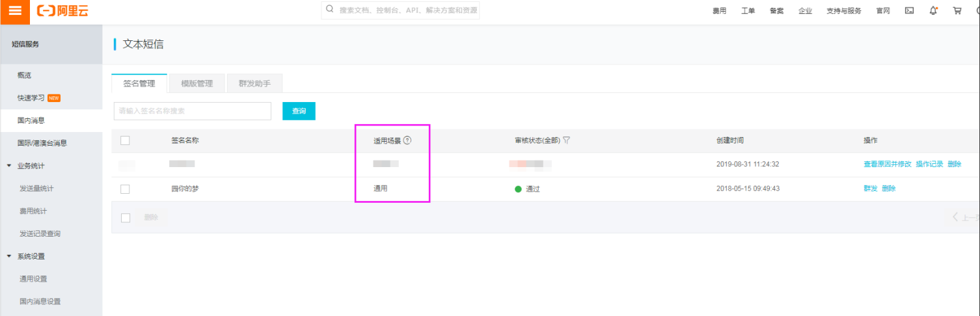Click the 查询 search button
The image size is (980, 316).
click(x=299, y=111)
